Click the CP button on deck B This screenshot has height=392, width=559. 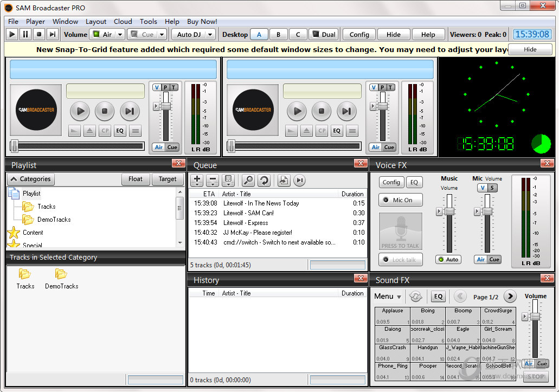pos(322,131)
